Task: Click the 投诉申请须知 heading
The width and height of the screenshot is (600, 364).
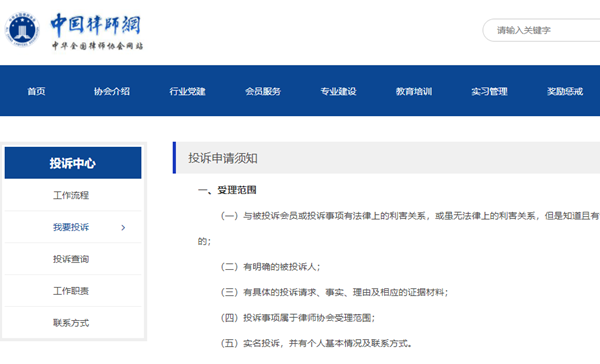Action: (x=223, y=158)
